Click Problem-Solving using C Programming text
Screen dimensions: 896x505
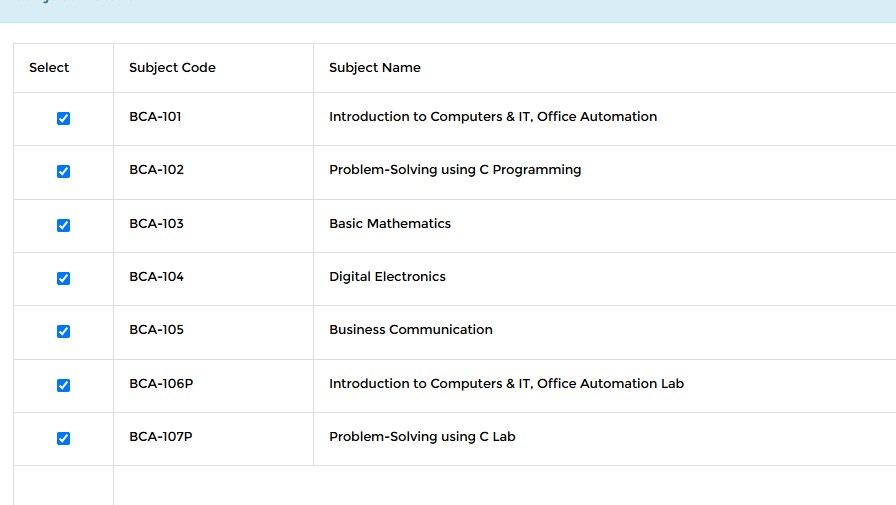[x=455, y=170]
